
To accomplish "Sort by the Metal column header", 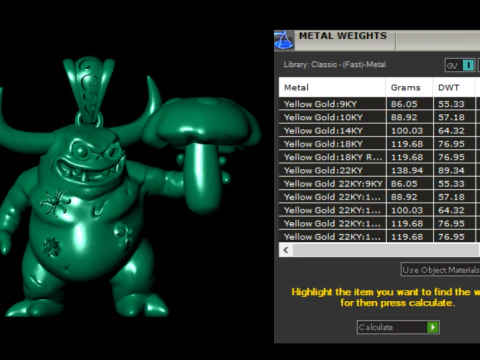I will 332,87.
